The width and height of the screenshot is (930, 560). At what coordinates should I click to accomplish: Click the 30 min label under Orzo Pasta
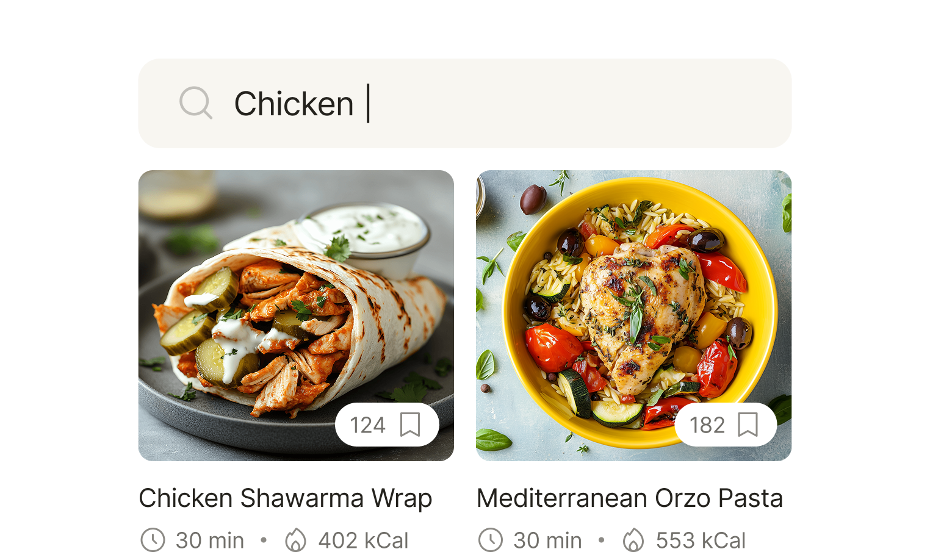547,540
